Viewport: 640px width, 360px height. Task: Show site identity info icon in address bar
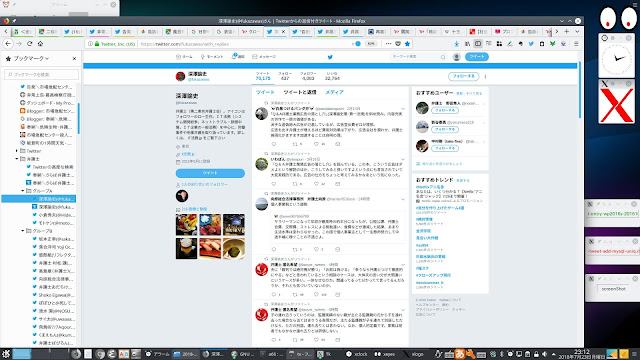coord(91,44)
